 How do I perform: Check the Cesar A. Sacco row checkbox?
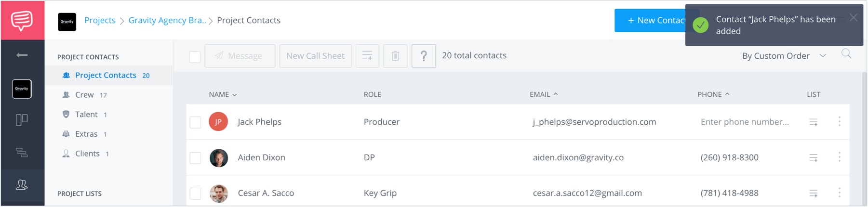click(195, 194)
